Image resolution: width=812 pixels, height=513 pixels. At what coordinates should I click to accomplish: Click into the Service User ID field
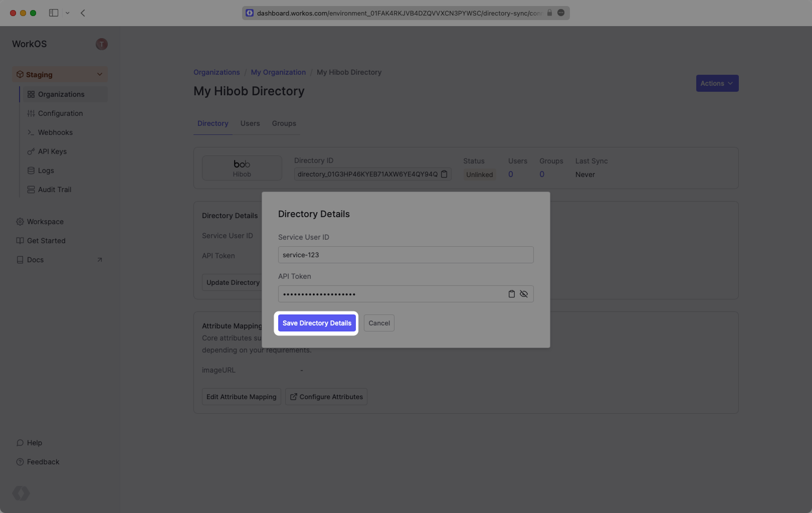(x=405, y=255)
